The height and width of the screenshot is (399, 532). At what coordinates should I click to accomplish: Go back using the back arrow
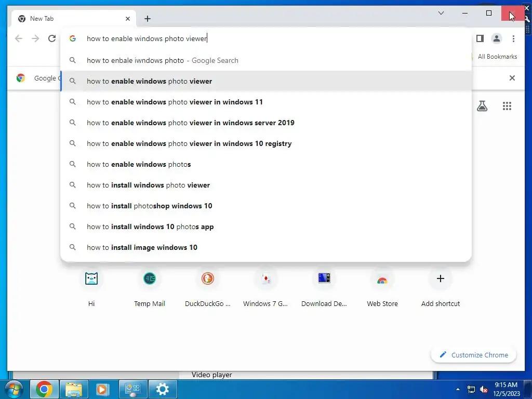pos(19,38)
